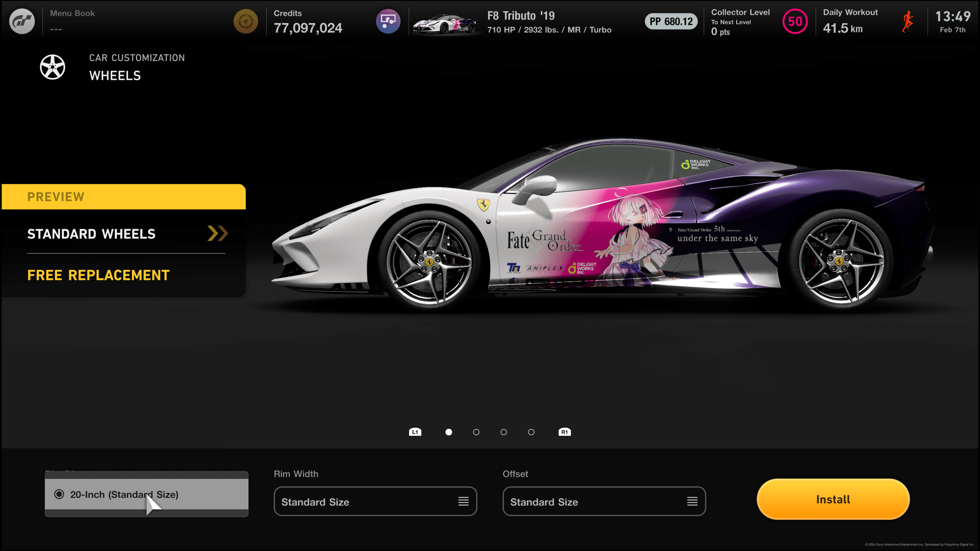Select the third view page dot
Viewport: 980px width, 551px height.
point(504,432)
